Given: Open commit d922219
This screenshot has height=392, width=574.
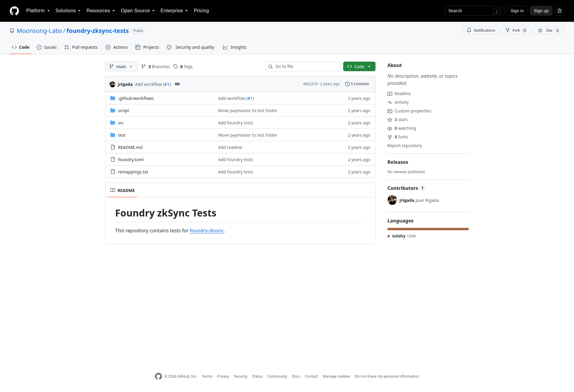Looking at the screenshot, I should coord(310,84).
